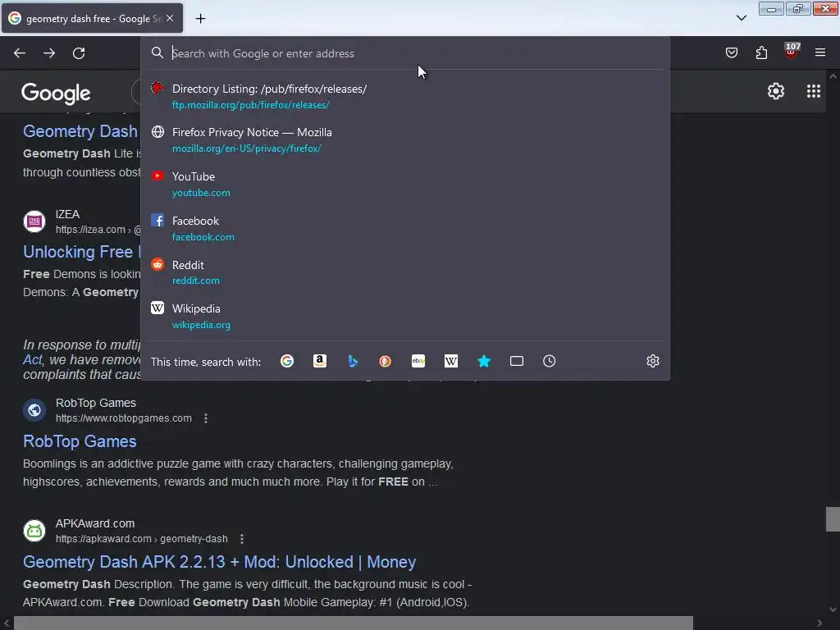This screenshot has height=630, width=840.
Task: Open more options for APKAward result
Action: click(242, 539)
